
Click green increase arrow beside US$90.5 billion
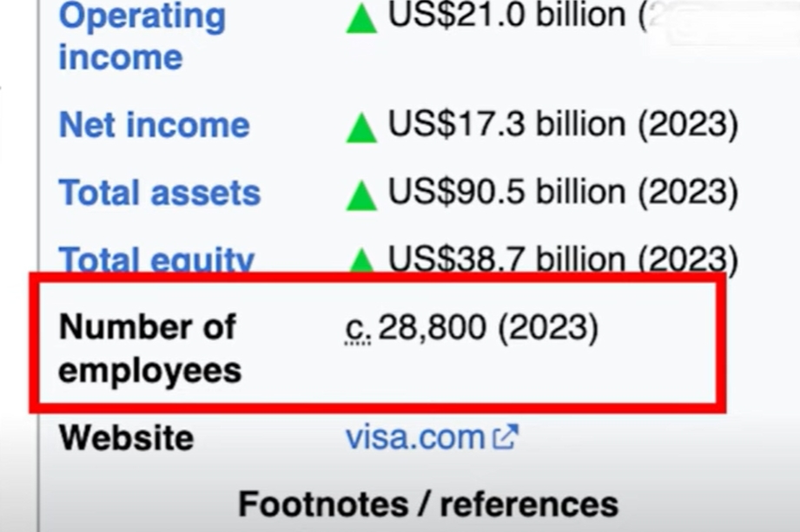click(x=361, y=195)
